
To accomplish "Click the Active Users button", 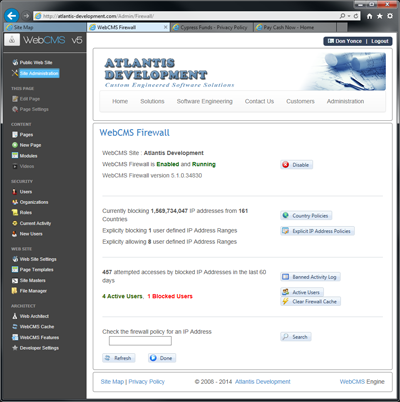I will [302, 292].
